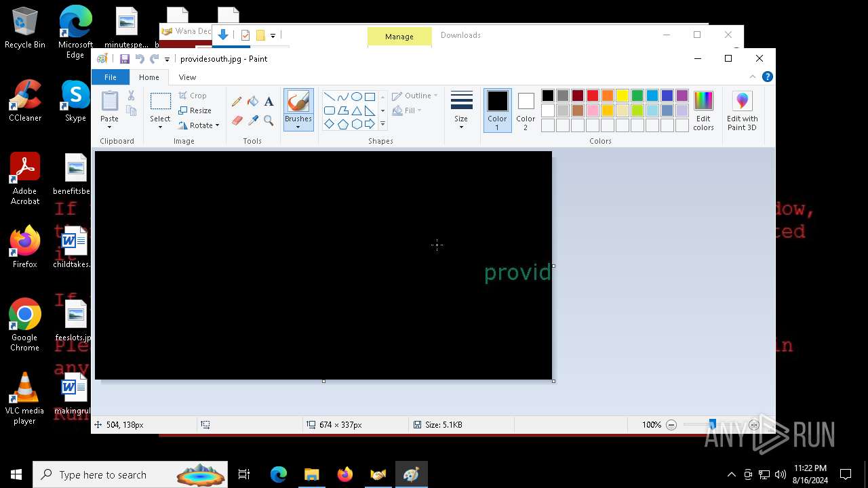Pick the pink color swatch
This screenshot has width=868, height=488.
593,110
